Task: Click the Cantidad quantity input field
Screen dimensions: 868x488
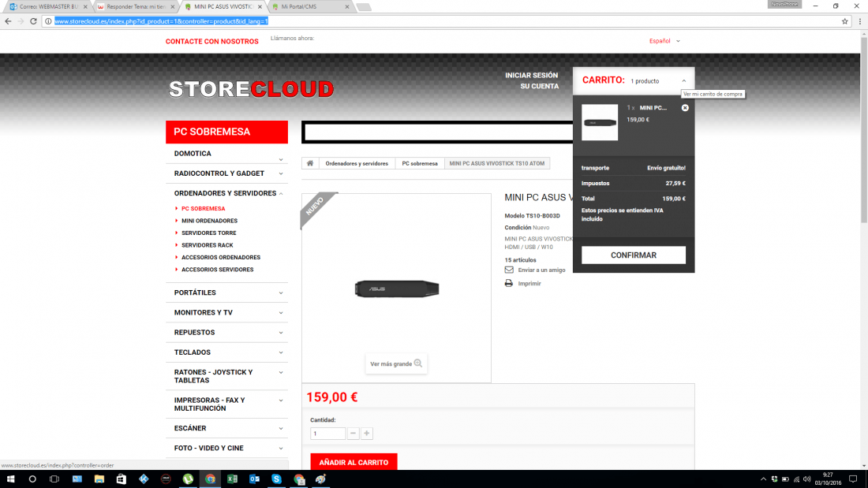Action: [x=327, y=434]
